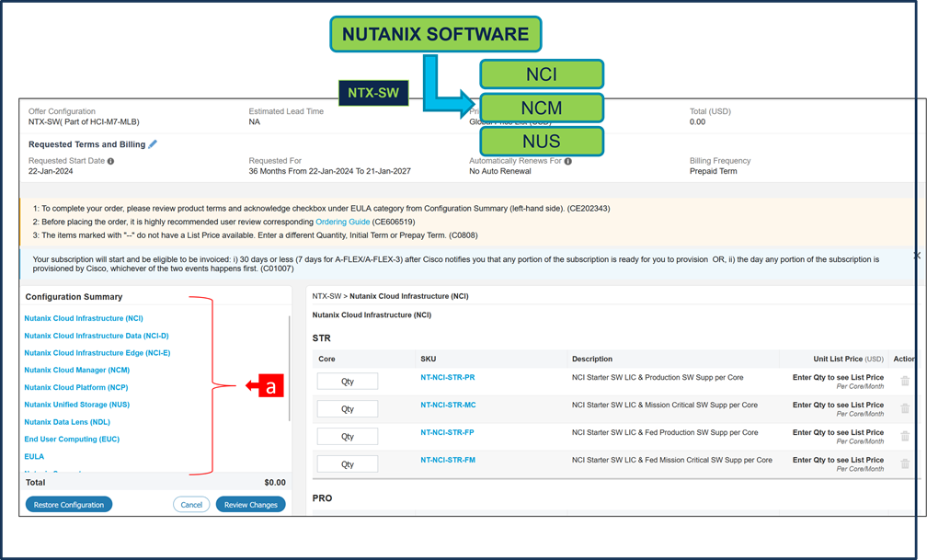The image size is (927, 560).
Task: Click NTX-SW( Part of HCI-M7-MLB) offer text
Action: click(x=84, y=121)
